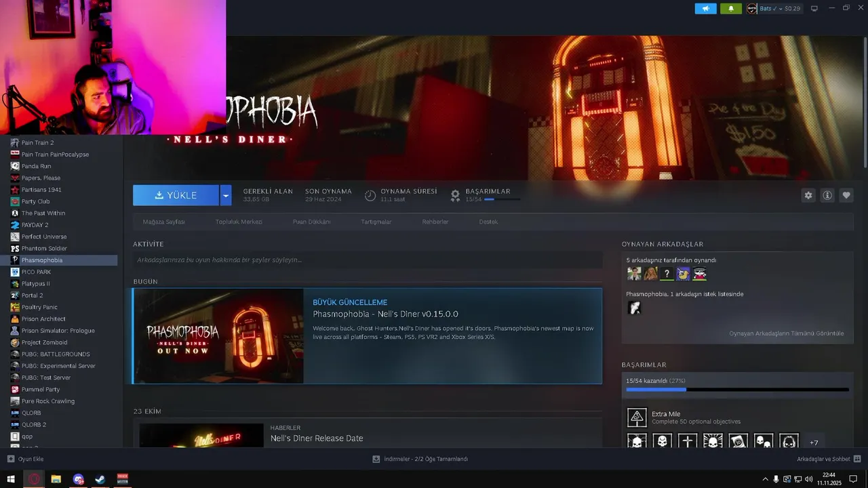Click the YÜKLE install button
Screen dimensions: 868x488
coord(176,195)
